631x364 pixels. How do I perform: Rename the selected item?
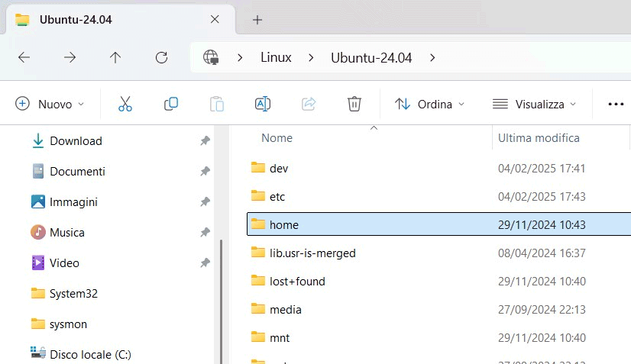[263, 105]
